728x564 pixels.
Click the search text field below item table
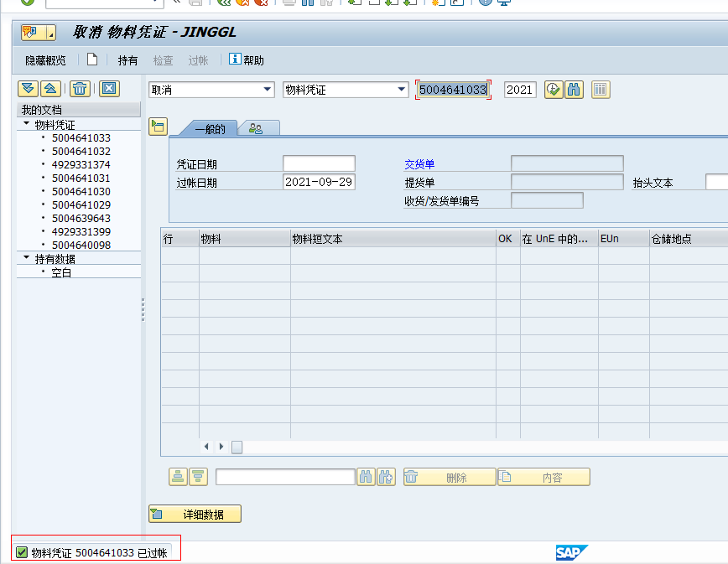[285, 477]
